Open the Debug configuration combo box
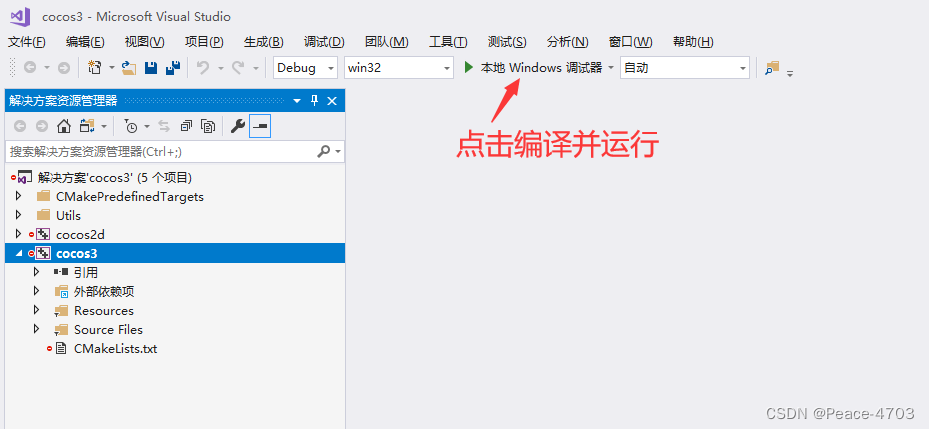Image resolution: width=929 pixels, height=429 pixels. (x=305, y=68)
